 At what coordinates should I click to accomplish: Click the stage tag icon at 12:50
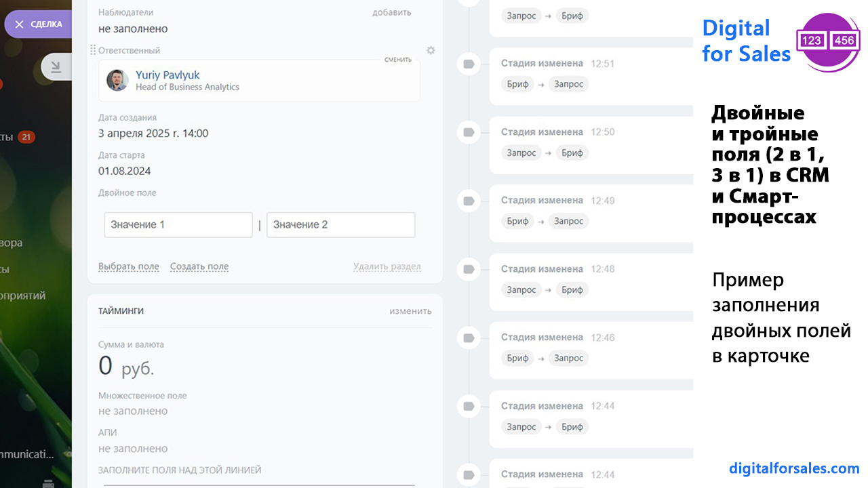[x=469, y=132]
